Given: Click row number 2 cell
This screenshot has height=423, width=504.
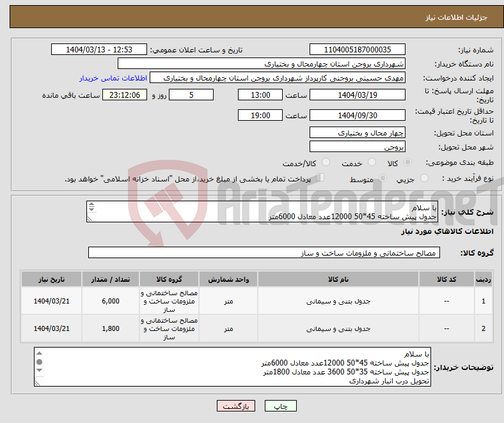Looking at the screenshot, I should pos(484,328).
